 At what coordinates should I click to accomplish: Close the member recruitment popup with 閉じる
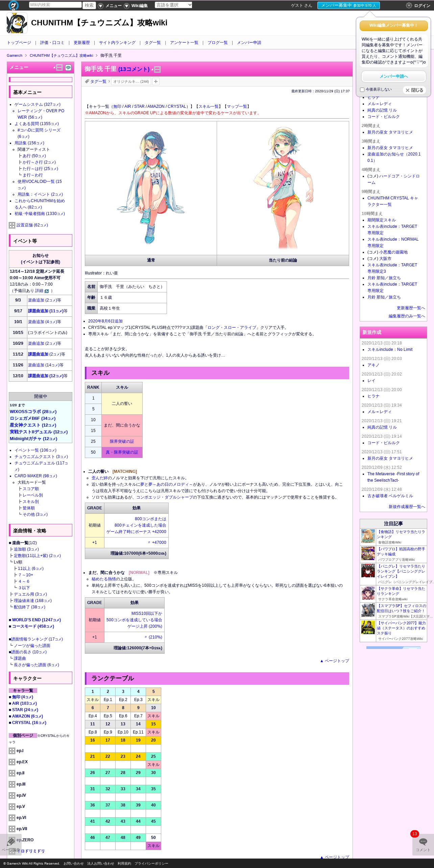point(414,90)
